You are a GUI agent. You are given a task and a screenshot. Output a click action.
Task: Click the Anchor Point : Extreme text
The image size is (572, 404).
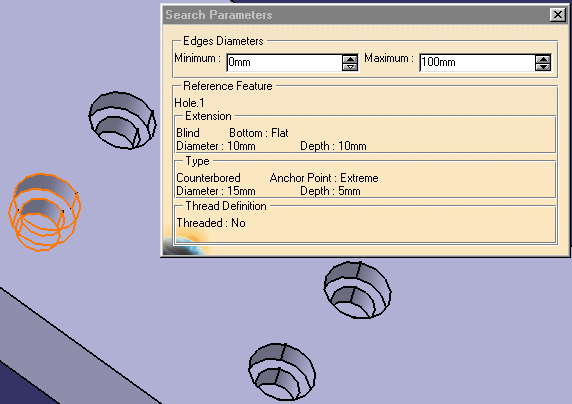(x=324, y=178)
